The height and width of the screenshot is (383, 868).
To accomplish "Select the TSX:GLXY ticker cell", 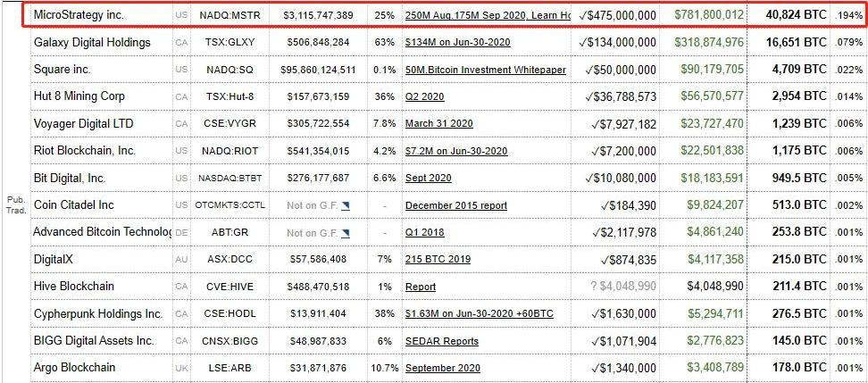I will pyautogui.click(x=230, y=43).
